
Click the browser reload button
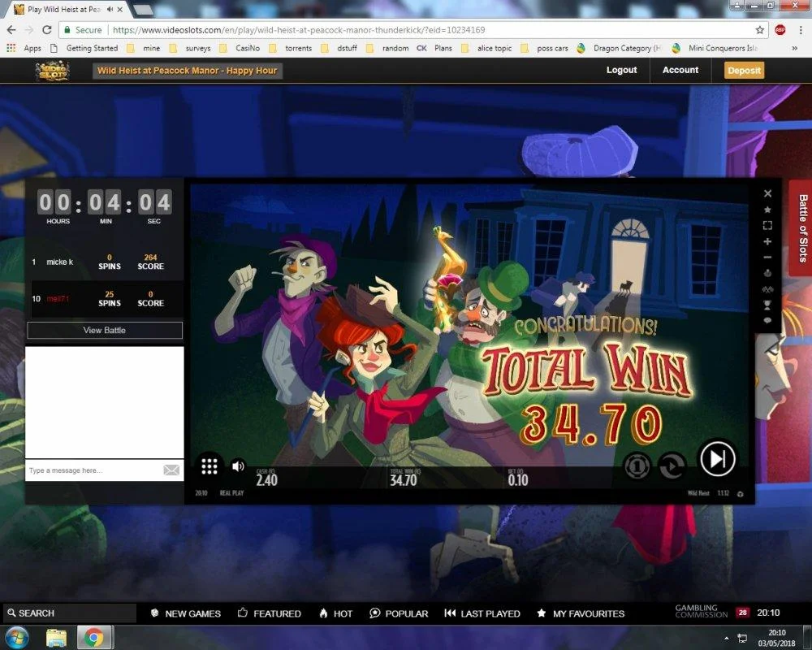(46, 29)
